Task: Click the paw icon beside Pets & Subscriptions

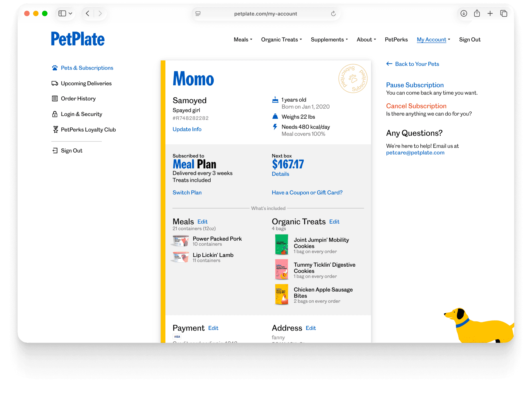Action: (55, 68)
